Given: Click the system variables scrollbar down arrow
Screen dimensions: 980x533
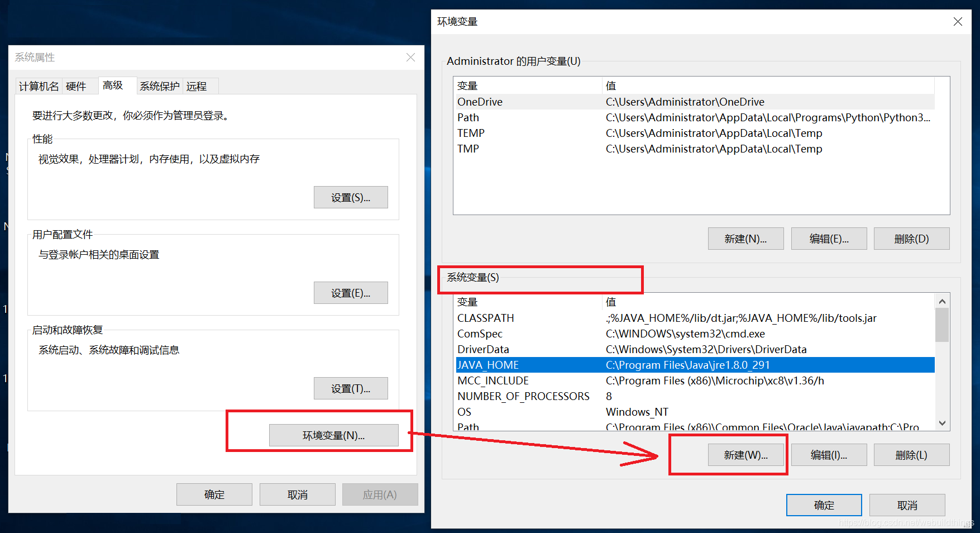Looking at the screenshot, I should coord(942,423).
